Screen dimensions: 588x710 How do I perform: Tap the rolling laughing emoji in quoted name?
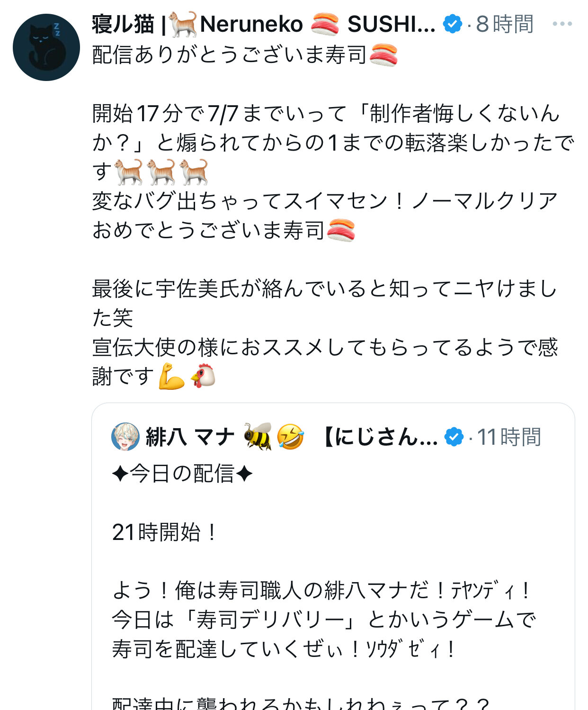pos(290,437)
